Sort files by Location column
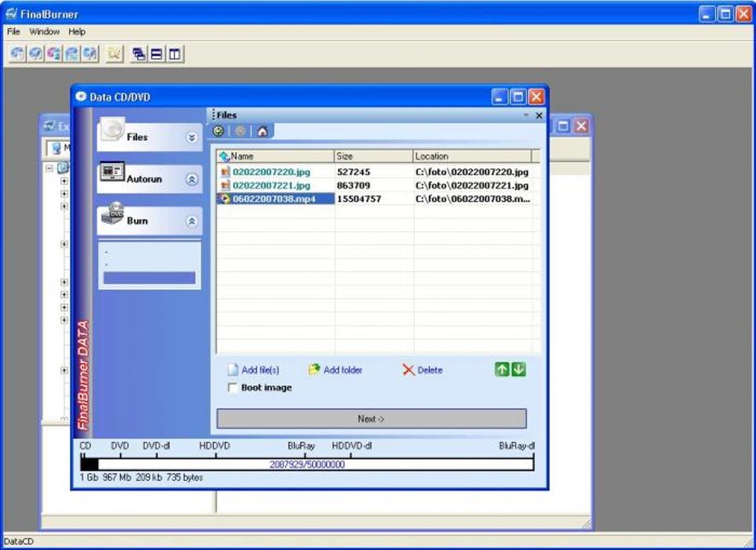756x550 pixels. (x=472, y=156)
